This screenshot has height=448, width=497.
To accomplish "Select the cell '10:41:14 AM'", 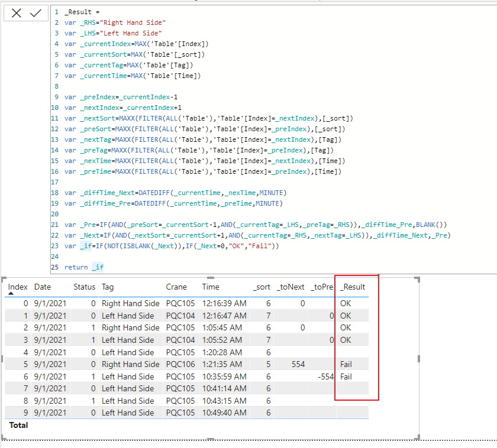I will pyautogui.click(x=224, y=388).
